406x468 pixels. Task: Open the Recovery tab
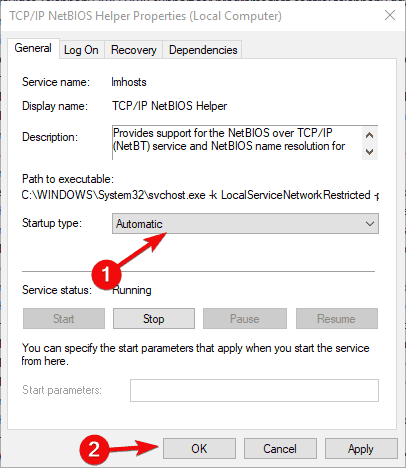133,50
